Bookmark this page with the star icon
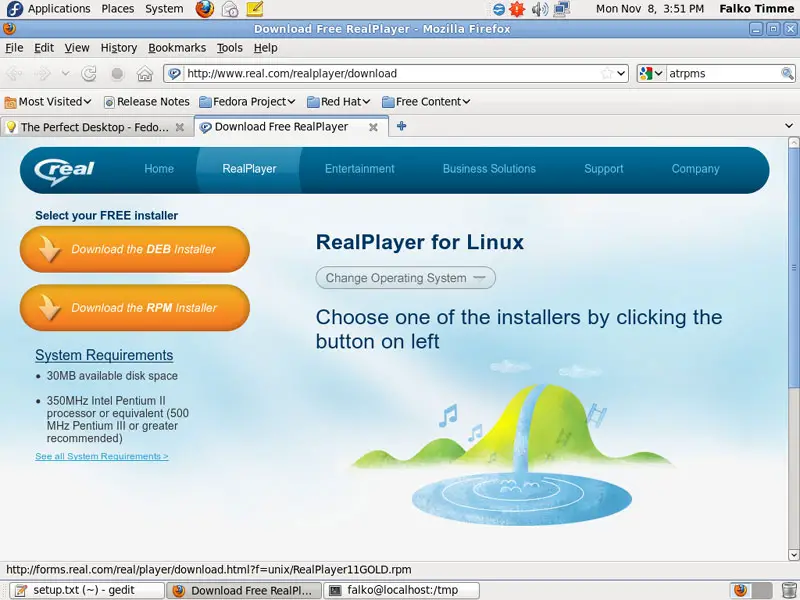Viewport: 800px width, 600px height. 607,73
